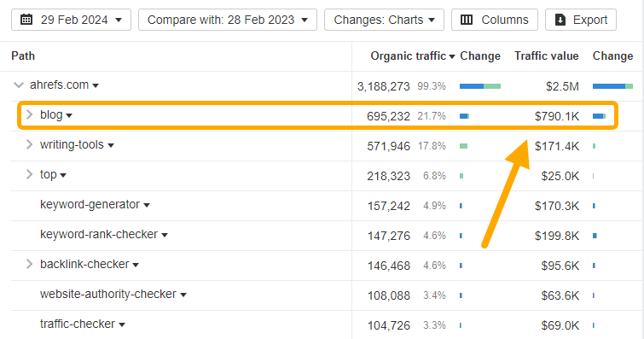Expand the backlink-checker folder row
Image resolution: width=644 pixels, height=339 pixels.
tap(29, 264)
